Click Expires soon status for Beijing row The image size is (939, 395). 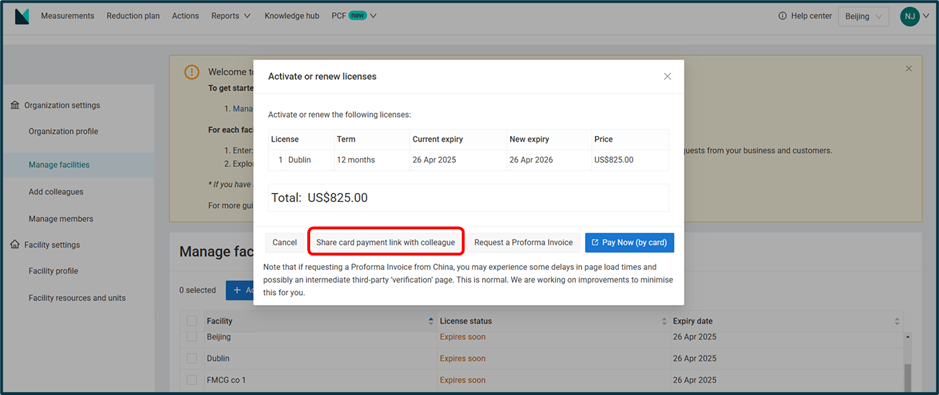tap(463, 337)
